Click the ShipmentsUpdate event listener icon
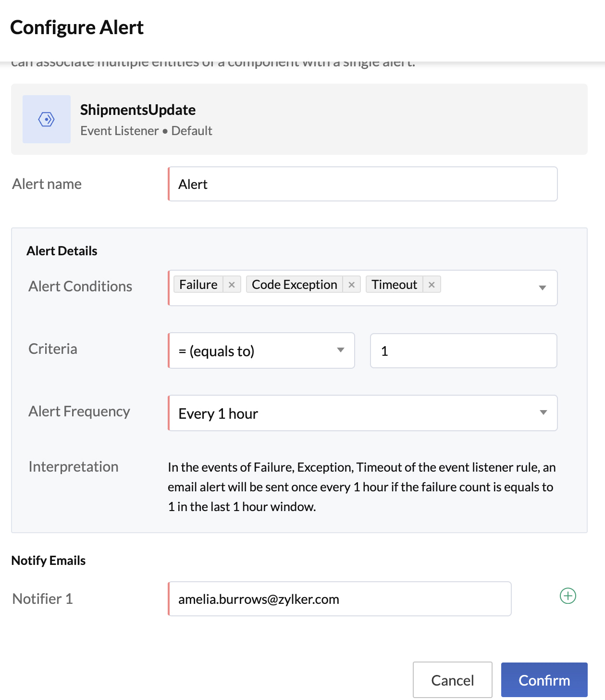The height and width of the screenshot is (700, 605). [x=46, y=119]
